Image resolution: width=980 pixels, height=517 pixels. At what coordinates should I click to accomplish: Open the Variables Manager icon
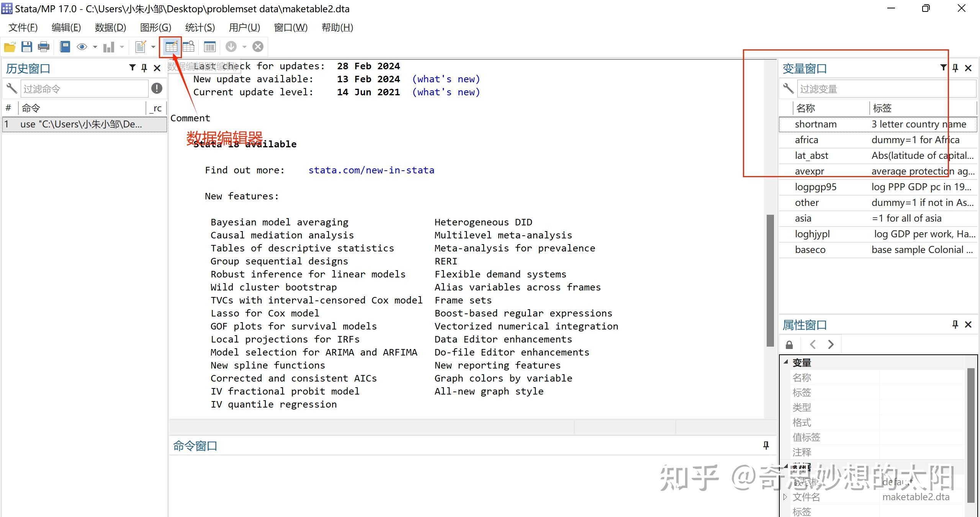click(x=209, y=47)
